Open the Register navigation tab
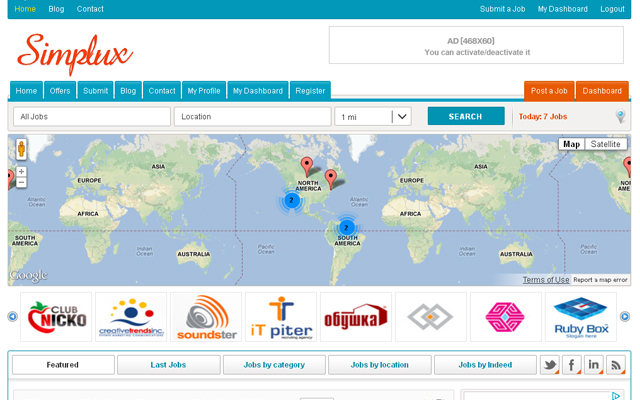The height and width of the screenshot is (400, 640). coord(310,91)
